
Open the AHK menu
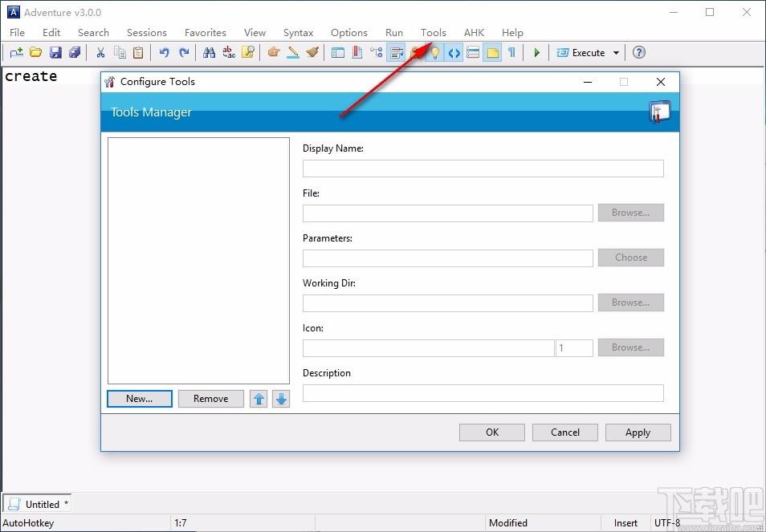click(474, 33)
